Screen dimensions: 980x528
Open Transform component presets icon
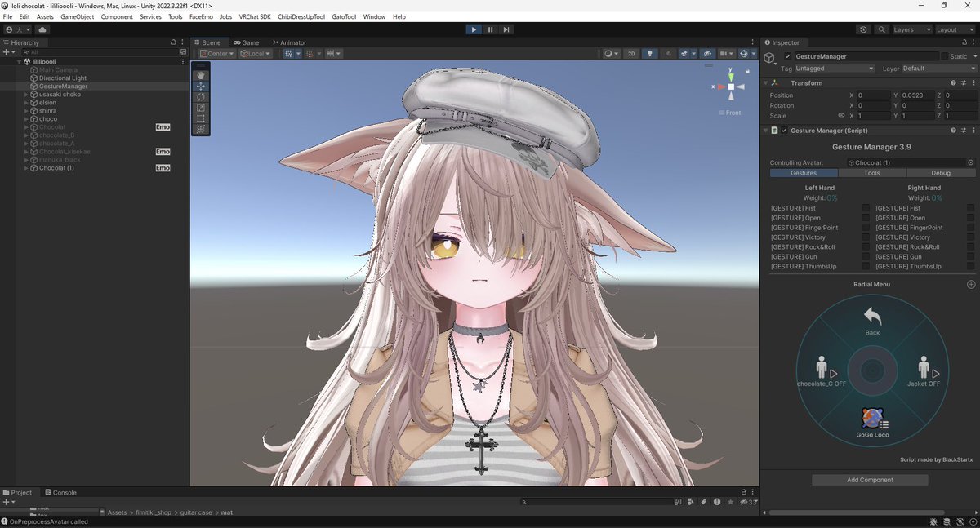pos(962,83)
